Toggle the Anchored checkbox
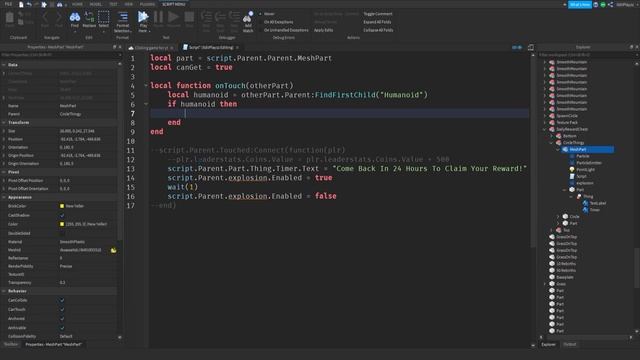 coord(62,318)
